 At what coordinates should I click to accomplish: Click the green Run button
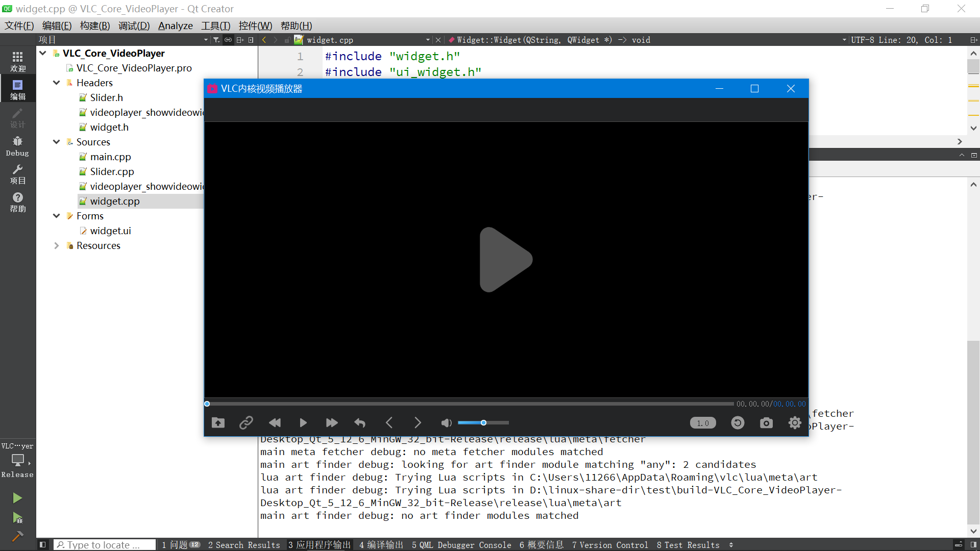(x=17, y=497)
